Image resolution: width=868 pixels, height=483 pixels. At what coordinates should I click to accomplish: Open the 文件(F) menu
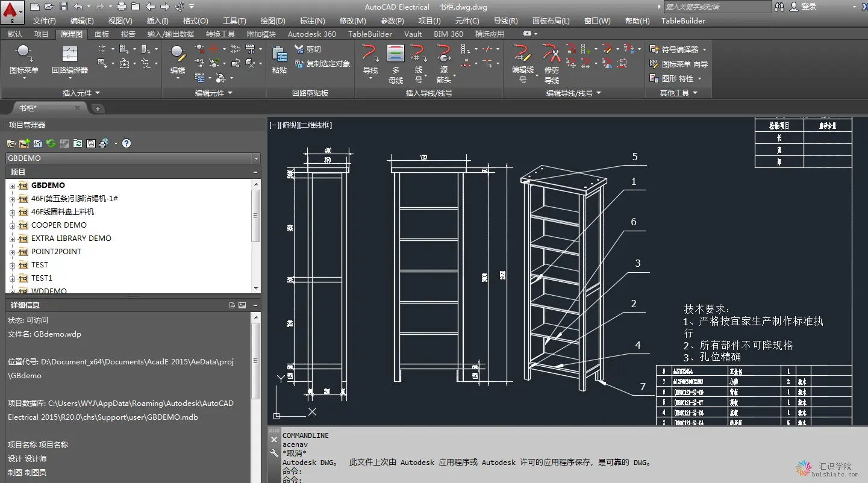44,21
